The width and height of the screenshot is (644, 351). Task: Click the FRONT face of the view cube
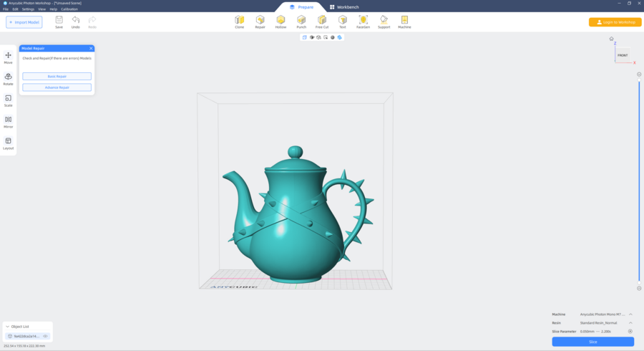coord(623,55)
